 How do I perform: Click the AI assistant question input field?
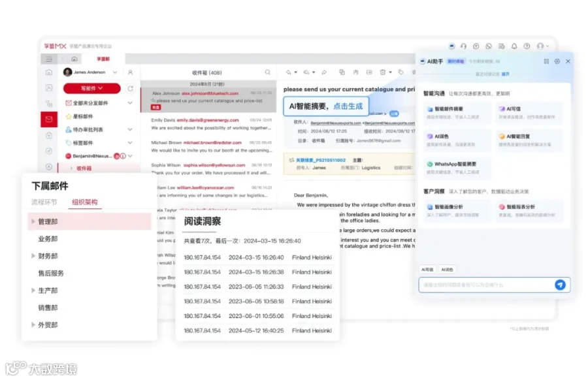click(x=486, y=285)
